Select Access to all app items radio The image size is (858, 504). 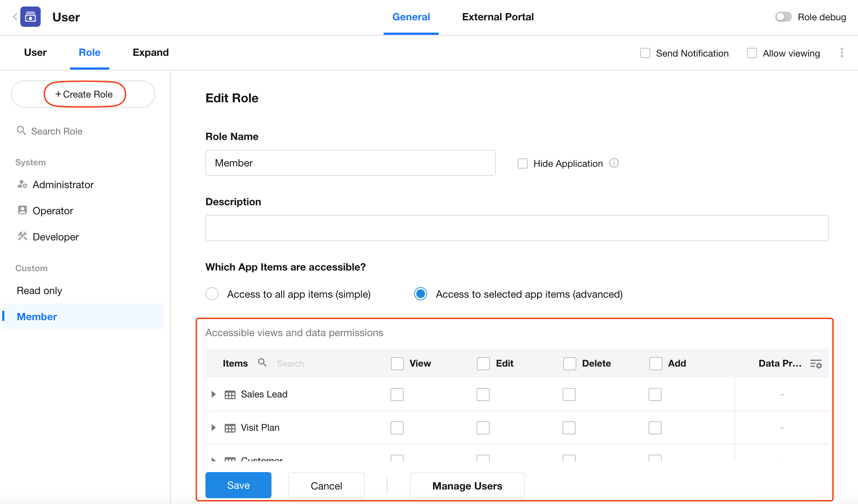point(212,294)
